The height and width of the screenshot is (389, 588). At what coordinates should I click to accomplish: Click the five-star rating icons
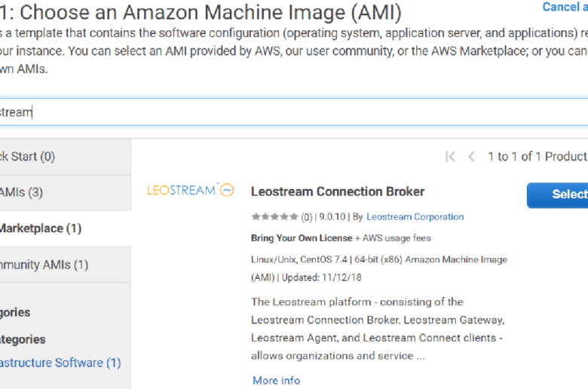275,217
